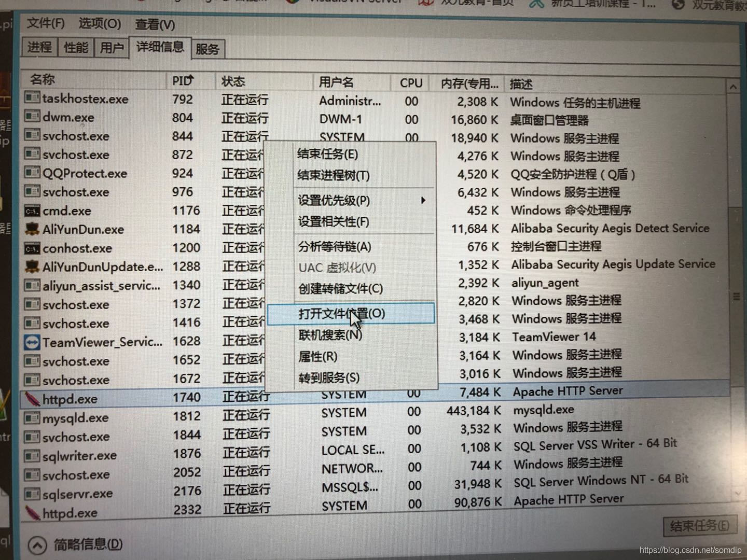The image size is (747, 560).
Task: Switch to the 进程 tab
Action: 40,47
